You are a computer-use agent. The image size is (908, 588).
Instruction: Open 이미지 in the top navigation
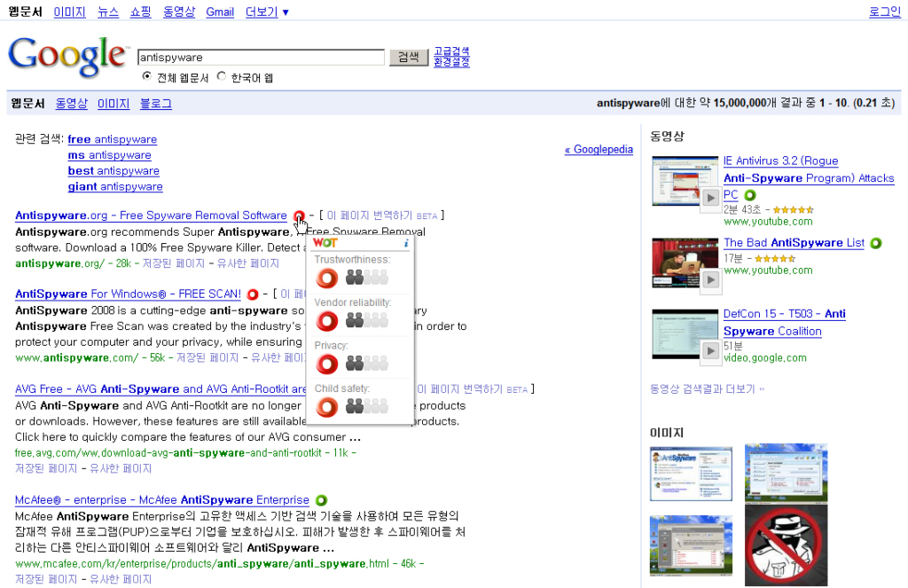pos(69,12)
